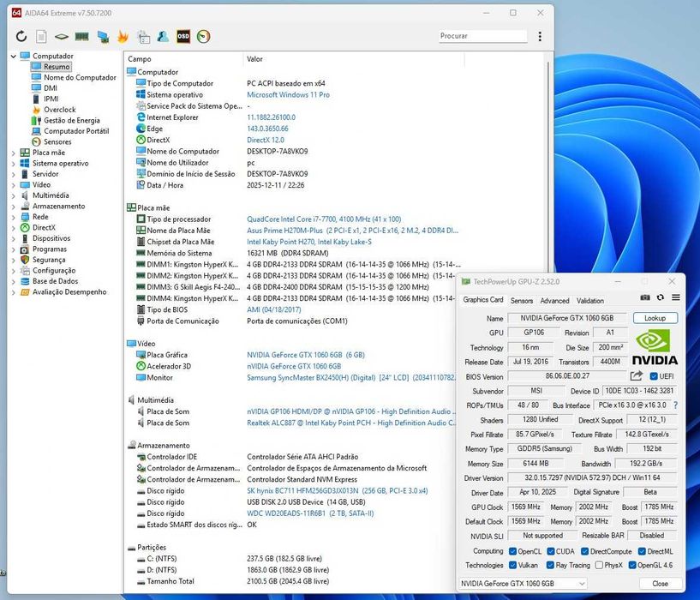Select Nome do Computador tree item

[80, 77]
